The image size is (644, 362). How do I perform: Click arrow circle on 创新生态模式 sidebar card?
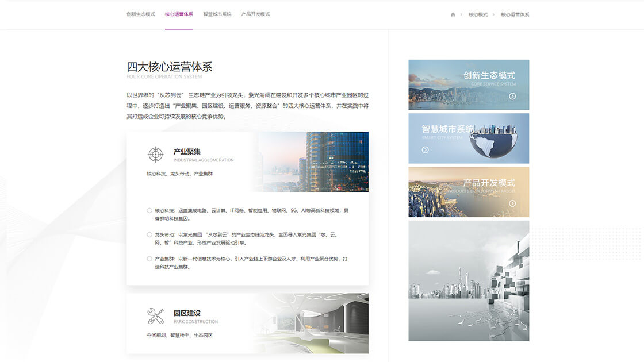pos(512,97)
